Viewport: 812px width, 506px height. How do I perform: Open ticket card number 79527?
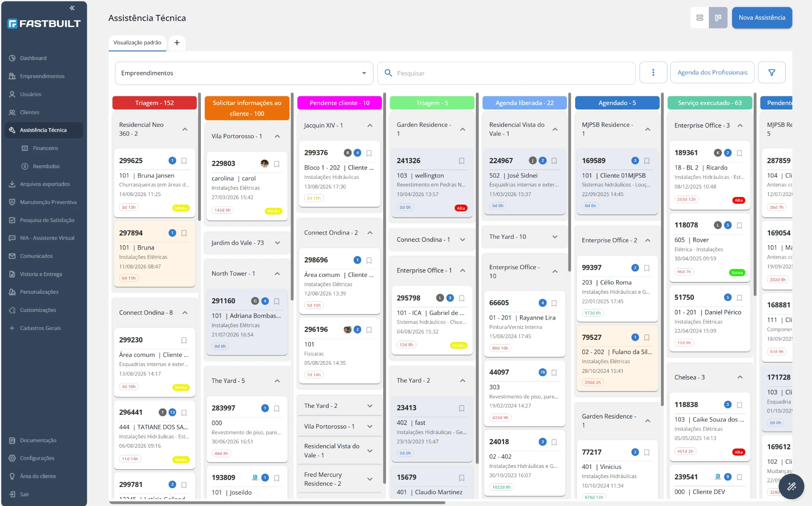click(x=617, y=358)
